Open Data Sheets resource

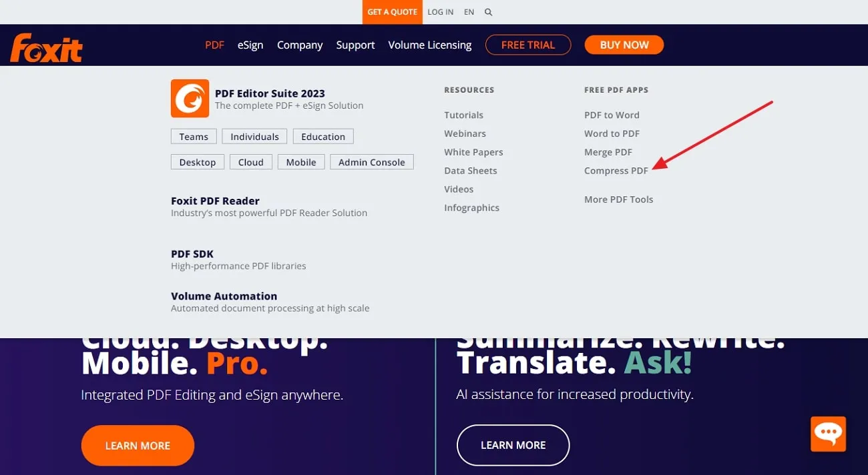[471, 171]
